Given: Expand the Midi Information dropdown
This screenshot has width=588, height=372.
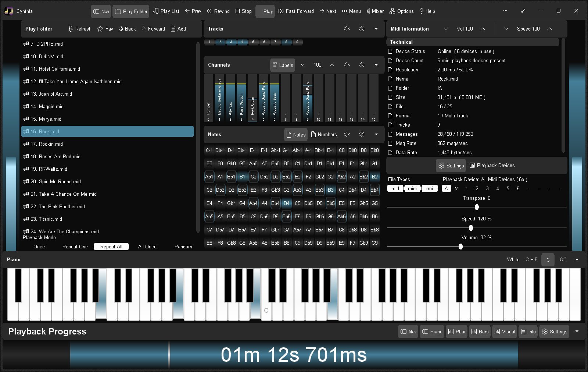Looking at the screenshot, I should pos(446,29).
